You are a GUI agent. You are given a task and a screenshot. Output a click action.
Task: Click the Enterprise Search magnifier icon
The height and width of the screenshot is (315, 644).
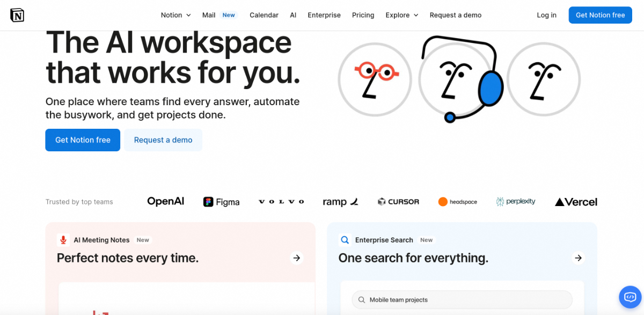click(x=345, y=240)
